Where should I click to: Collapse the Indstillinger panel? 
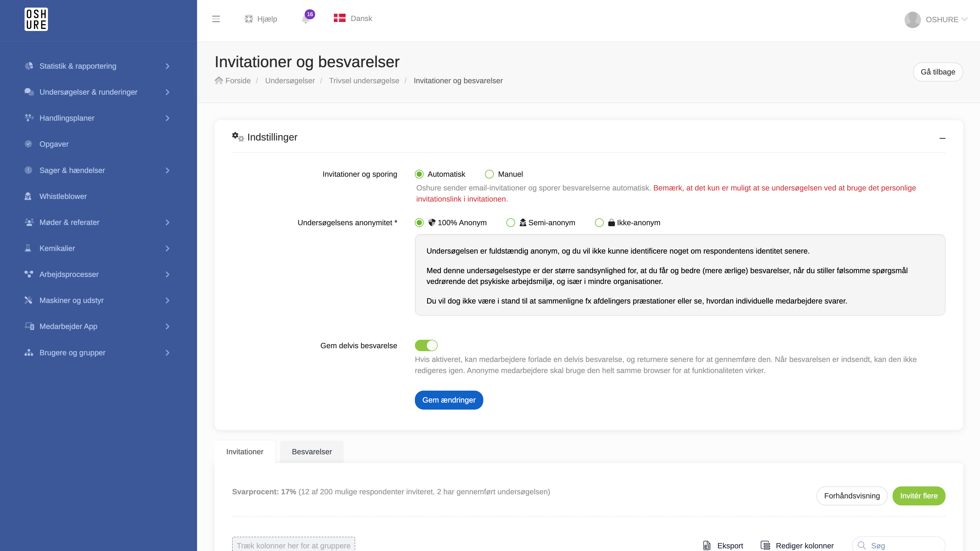tap(942, 138)
